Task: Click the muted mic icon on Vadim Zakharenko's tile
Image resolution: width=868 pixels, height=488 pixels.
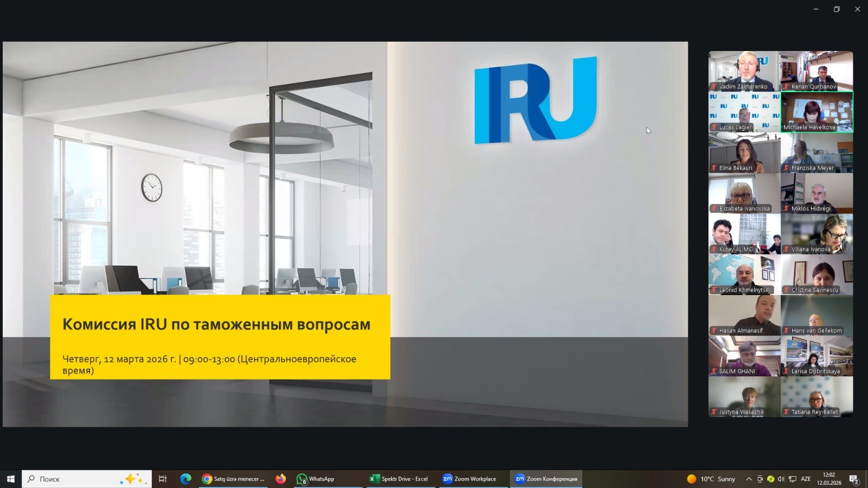Action: point(714,87)
